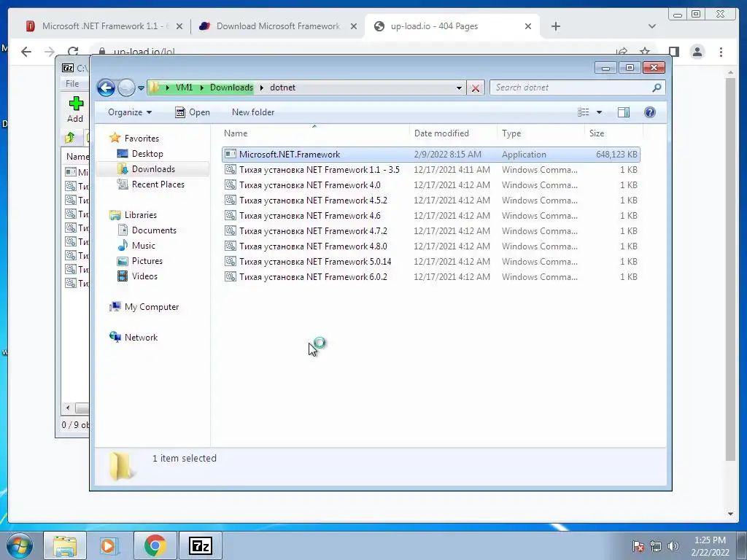Open Chrome three-dot menu
Screen dimensions: 747x560
click(721, 52)
